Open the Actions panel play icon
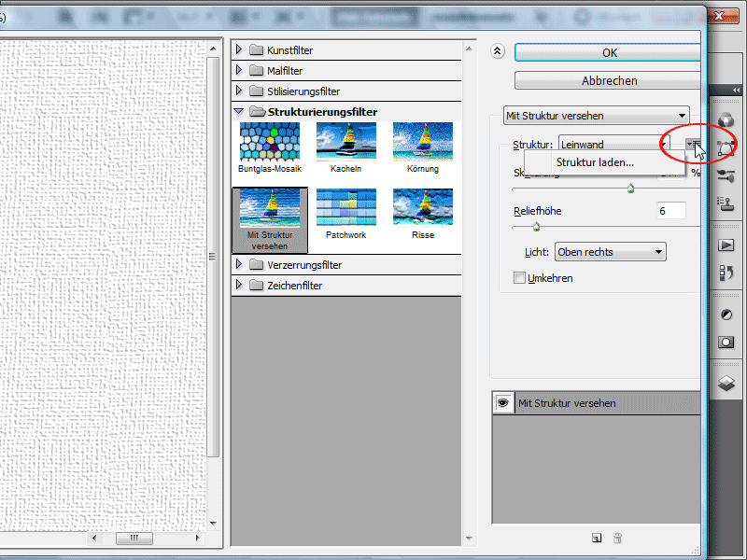 coord(726,245)
